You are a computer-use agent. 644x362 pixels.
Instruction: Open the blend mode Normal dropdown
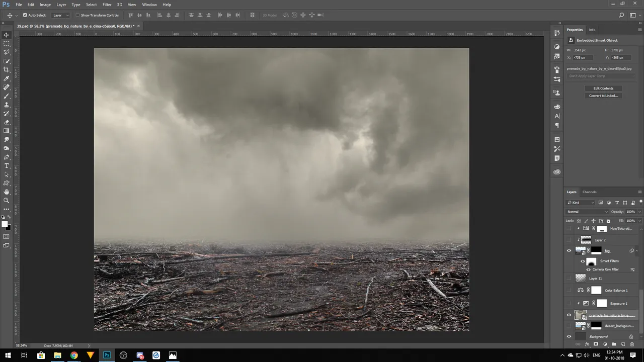click(588, 212)
